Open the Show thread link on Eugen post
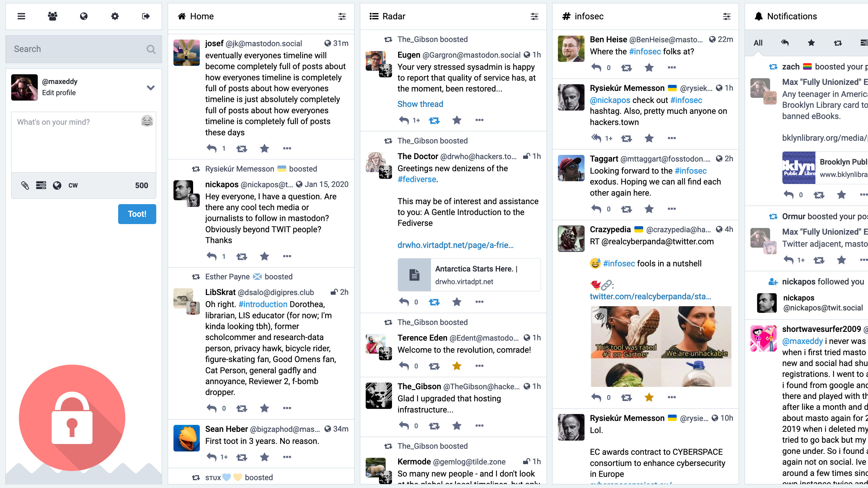The image size is (868, 488). (420, 104)
